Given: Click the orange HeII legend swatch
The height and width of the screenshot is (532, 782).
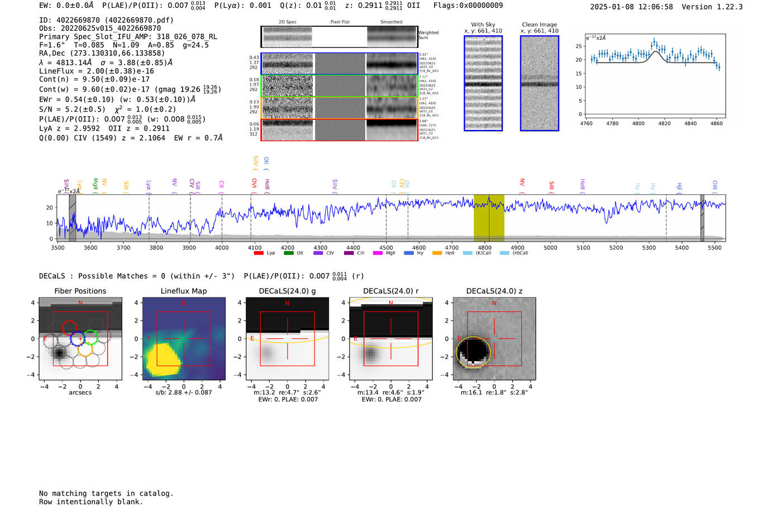Looking at the screenshot, I should pyautogui.click(x=437, y=253).
